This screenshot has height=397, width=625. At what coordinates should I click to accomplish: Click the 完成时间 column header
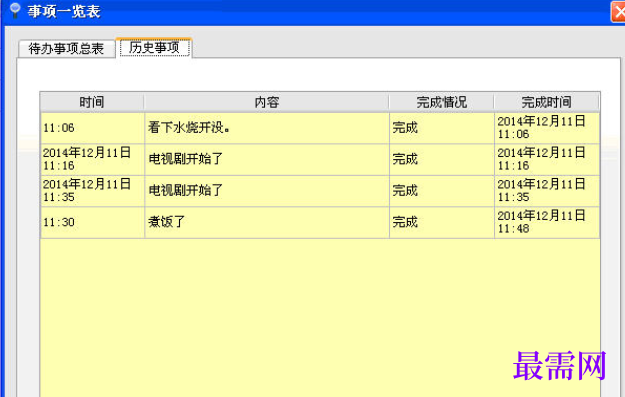click(546, 102)
